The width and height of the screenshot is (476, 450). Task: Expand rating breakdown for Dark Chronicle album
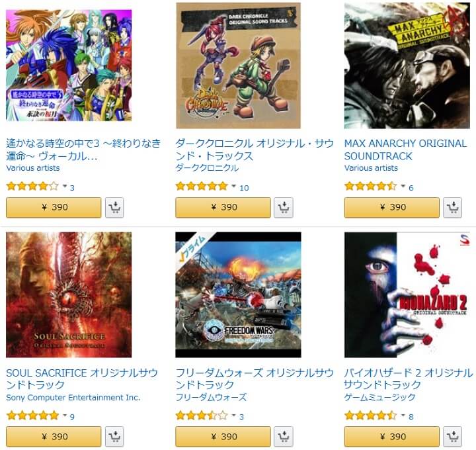pyautogui.click(x=234, y=186)
